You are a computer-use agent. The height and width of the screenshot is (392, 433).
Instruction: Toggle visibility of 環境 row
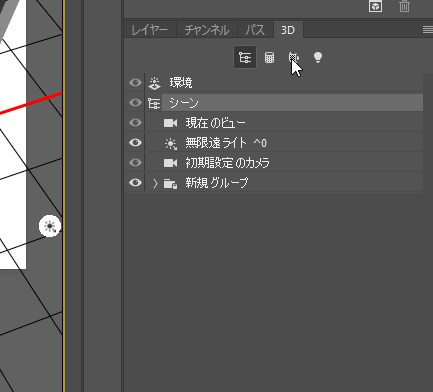click(x=135, y=82)
